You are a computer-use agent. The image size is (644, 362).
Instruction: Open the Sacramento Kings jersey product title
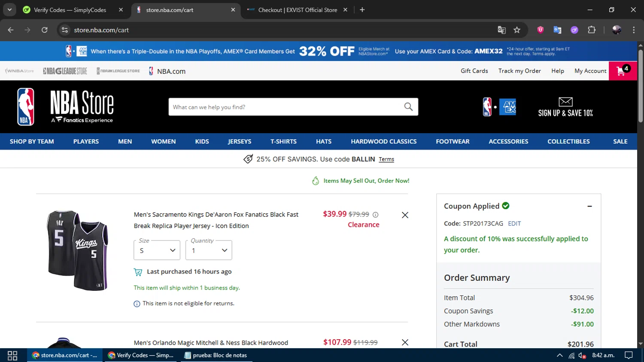216,220
